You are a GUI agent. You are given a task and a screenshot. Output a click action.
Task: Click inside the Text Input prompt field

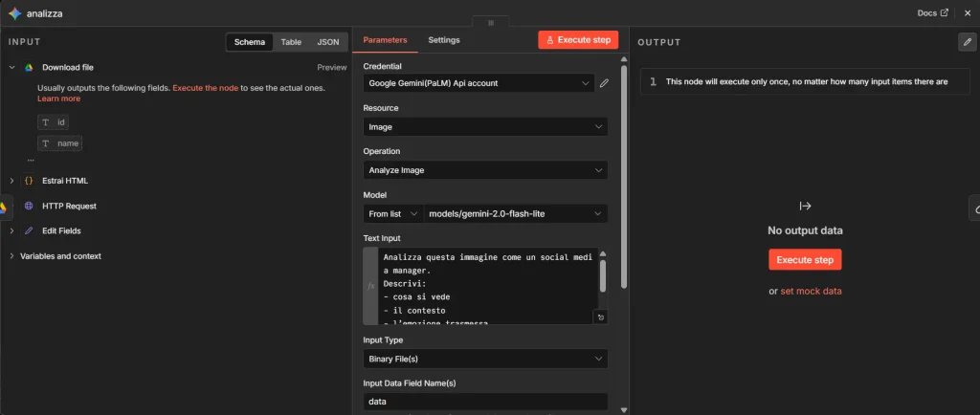(x=487, y=286)
